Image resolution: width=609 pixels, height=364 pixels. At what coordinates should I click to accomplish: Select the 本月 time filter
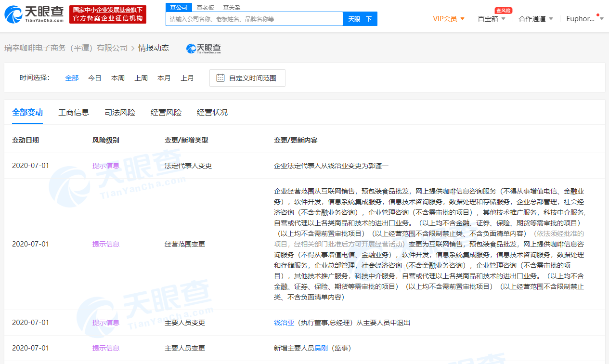click(x=164, y=78)
